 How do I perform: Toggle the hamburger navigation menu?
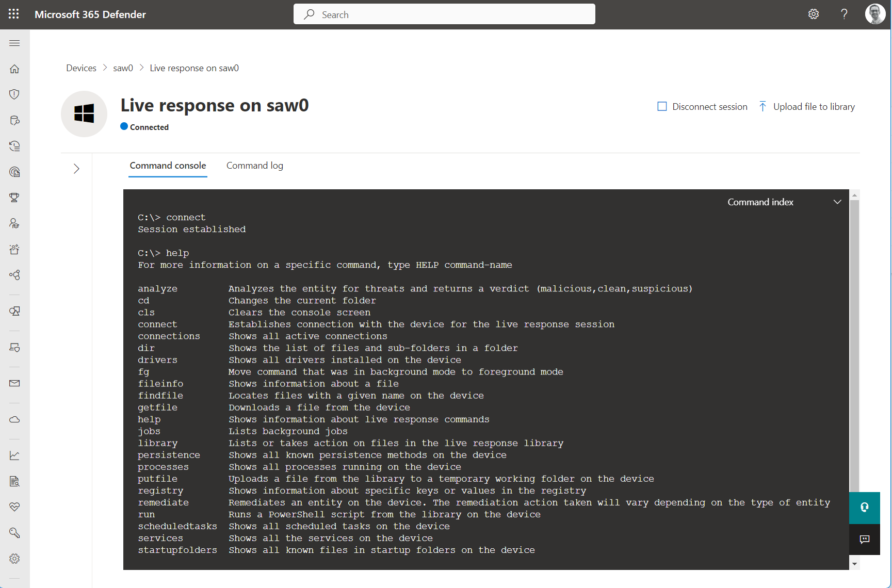click(14, 43)
